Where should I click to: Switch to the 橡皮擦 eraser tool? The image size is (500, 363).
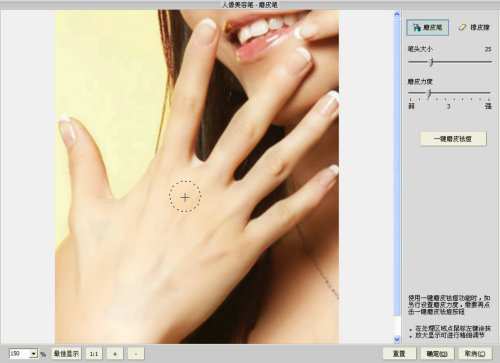[x=474, y=27]
